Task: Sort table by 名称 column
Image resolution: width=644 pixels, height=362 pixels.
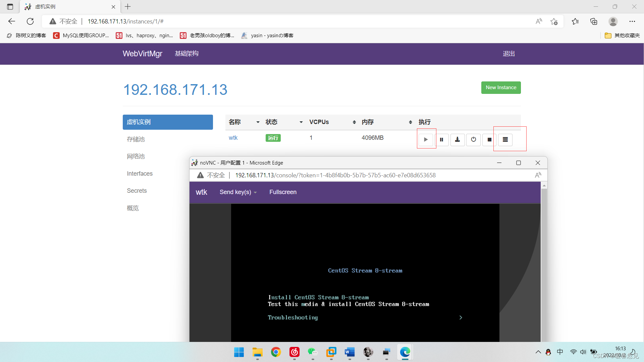Action: point(244,122)
